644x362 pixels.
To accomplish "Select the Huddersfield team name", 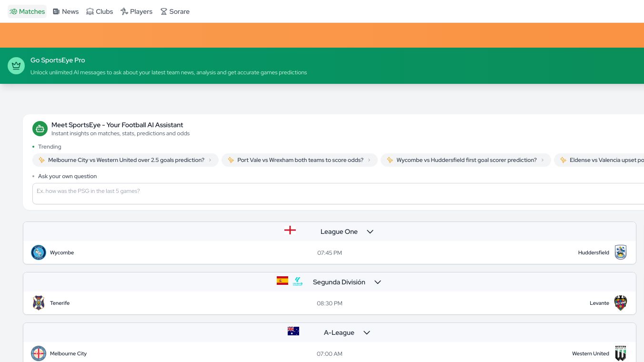I will coord(594,252).
